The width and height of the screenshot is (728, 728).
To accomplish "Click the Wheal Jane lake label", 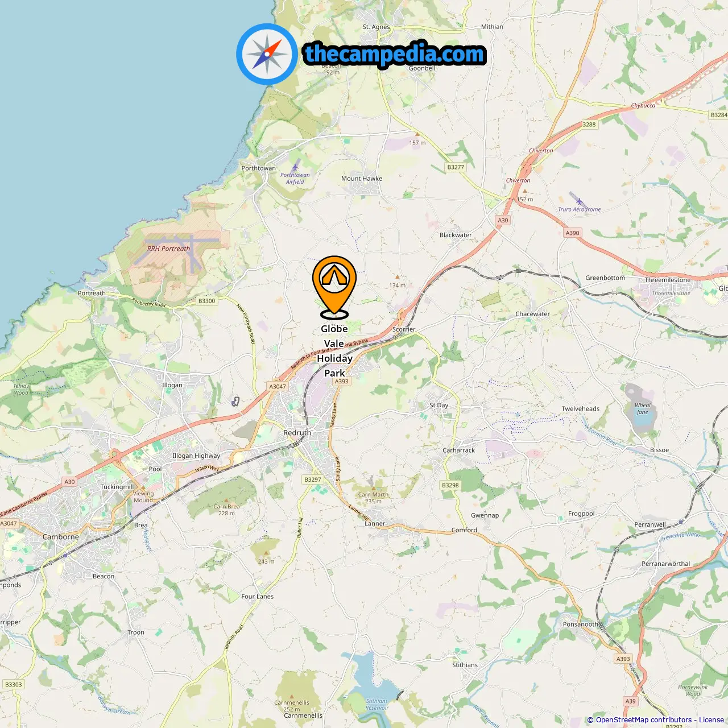I will [x=643, y=408].
